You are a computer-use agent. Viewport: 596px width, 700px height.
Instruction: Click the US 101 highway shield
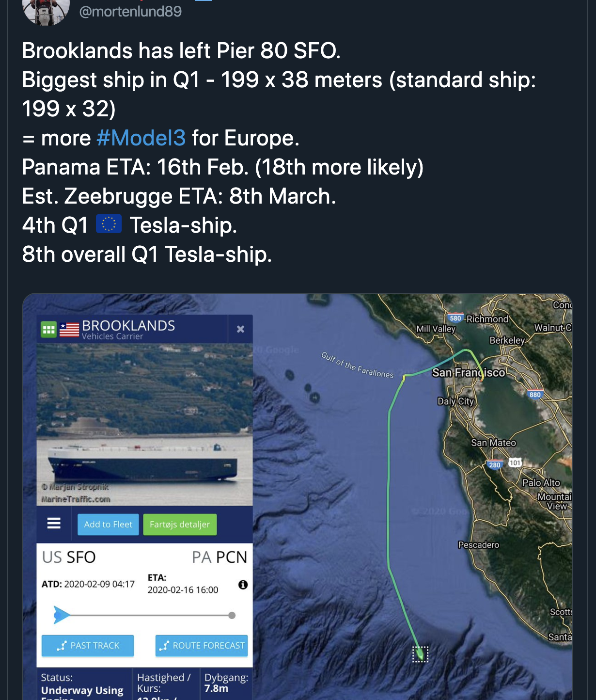(515, 463)
